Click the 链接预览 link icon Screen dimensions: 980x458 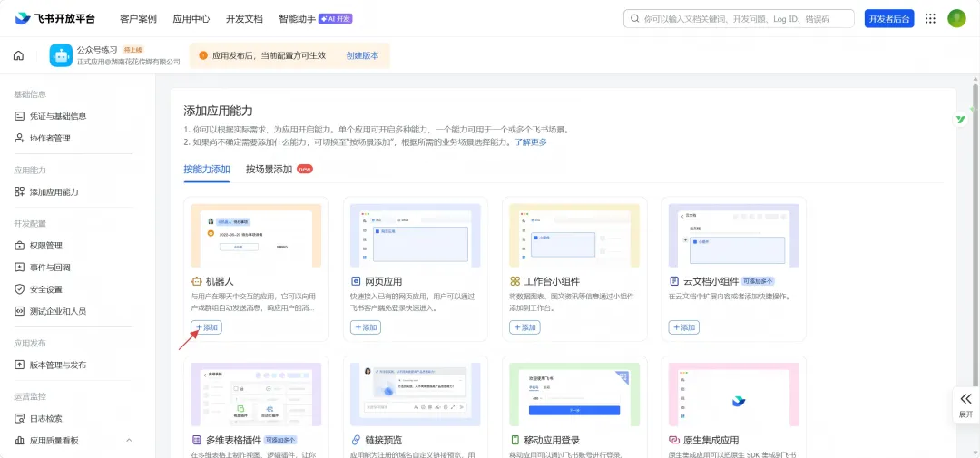(x=356, y=441)
